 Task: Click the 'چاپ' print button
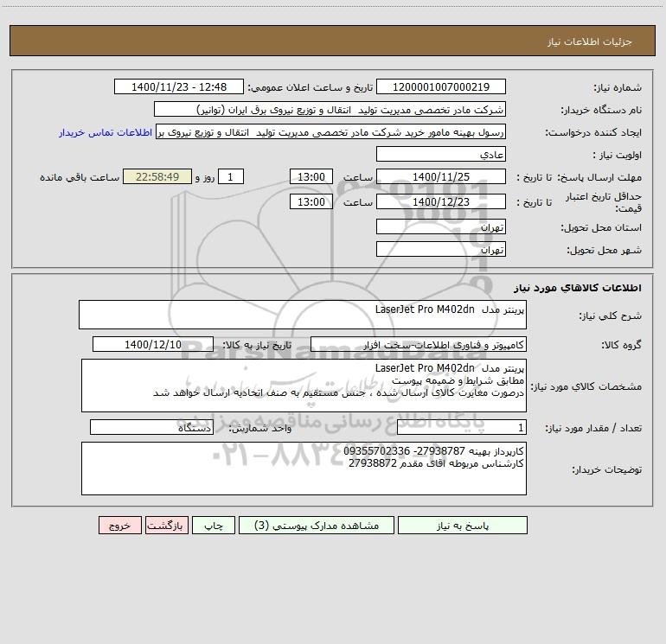click(214, 526)
